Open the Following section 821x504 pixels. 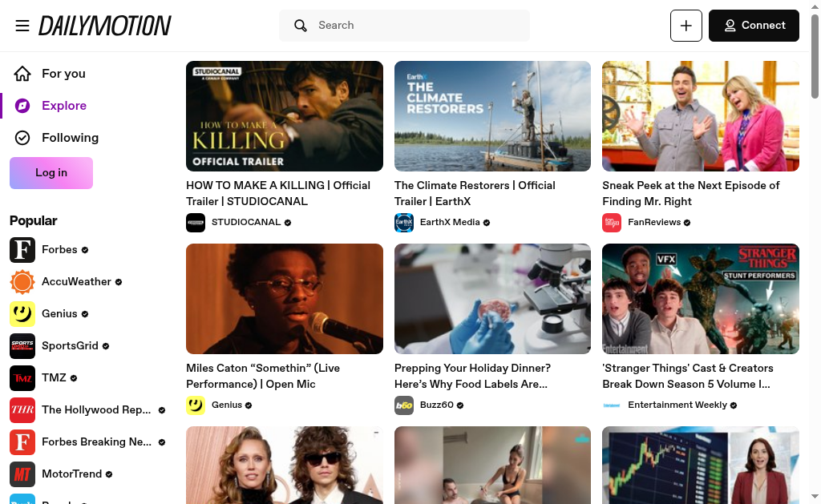(70, 138)
